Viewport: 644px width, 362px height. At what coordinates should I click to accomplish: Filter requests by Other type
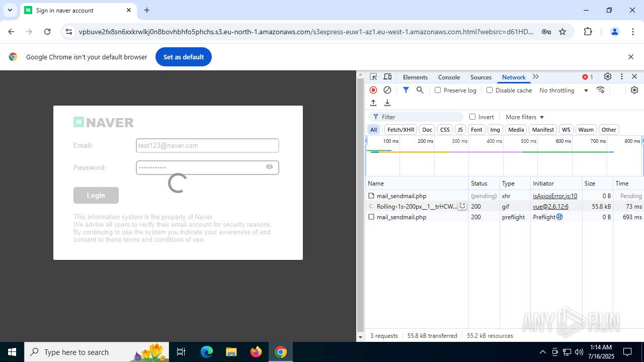point(609,130)
